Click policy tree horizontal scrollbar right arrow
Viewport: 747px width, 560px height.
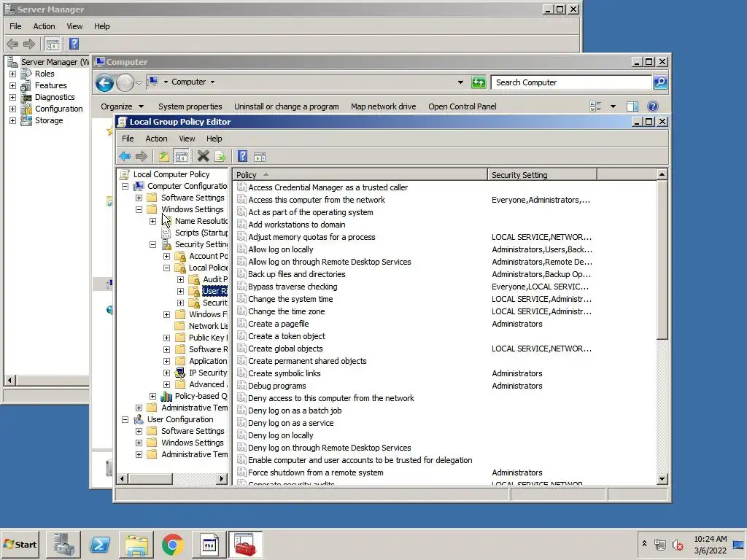click(x=222, y=478)
